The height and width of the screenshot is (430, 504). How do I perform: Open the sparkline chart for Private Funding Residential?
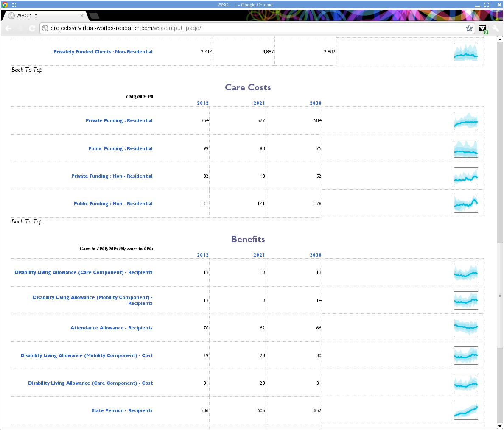tap(466, 120)
